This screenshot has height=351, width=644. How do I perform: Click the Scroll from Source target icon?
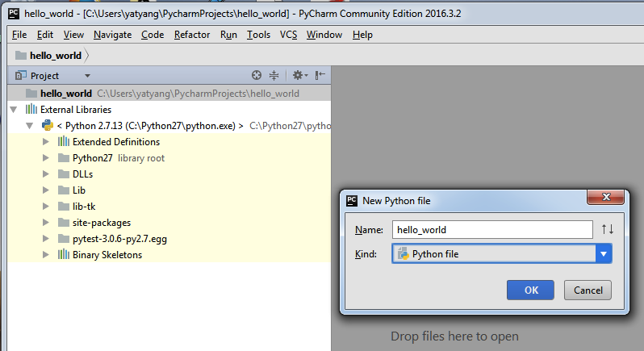tap(257, 75)
